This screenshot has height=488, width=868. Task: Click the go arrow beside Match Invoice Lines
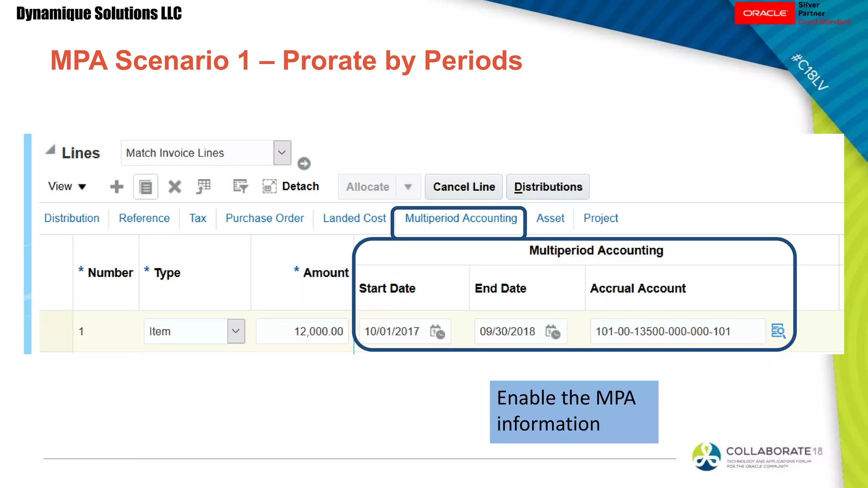304,164
